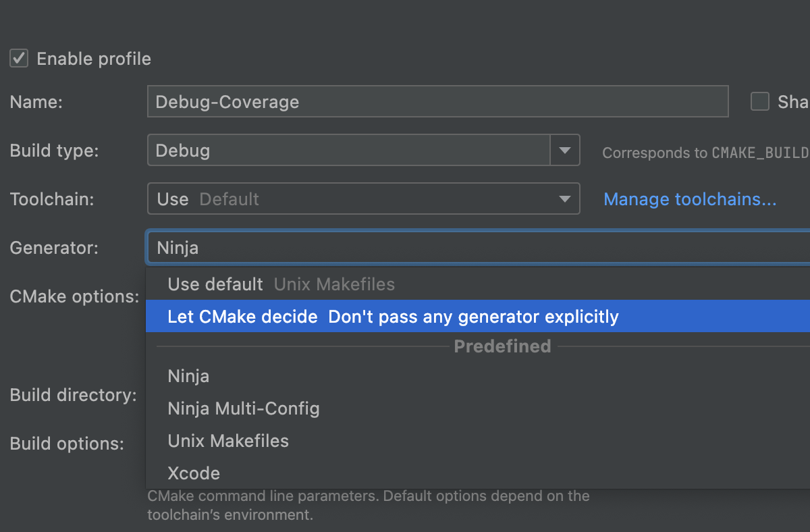Select Ninja Multi-Config generator
Image resolution: width=810 pixels, height=532 pixels.
[x=478, y=408]
